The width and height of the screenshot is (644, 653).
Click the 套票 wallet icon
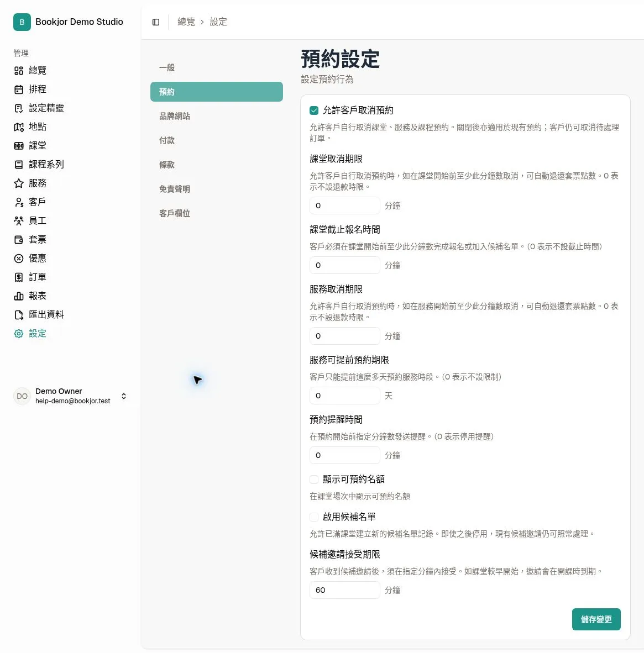click(19, 239)
